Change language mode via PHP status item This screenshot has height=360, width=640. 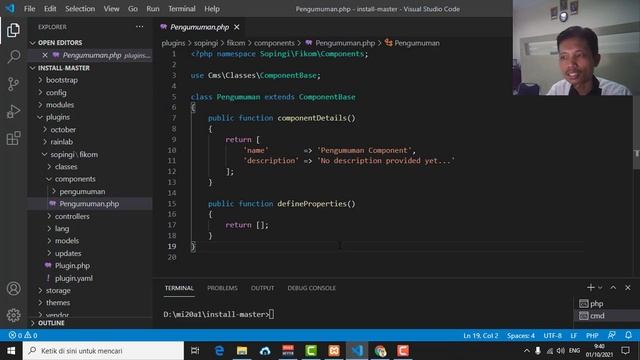(x=592, y=336)
